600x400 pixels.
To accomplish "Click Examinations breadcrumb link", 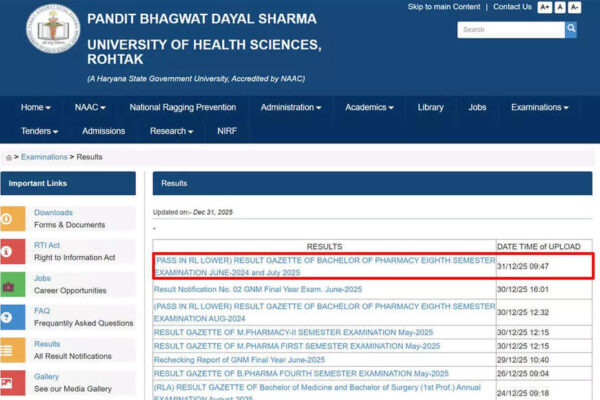I will 44,157.
